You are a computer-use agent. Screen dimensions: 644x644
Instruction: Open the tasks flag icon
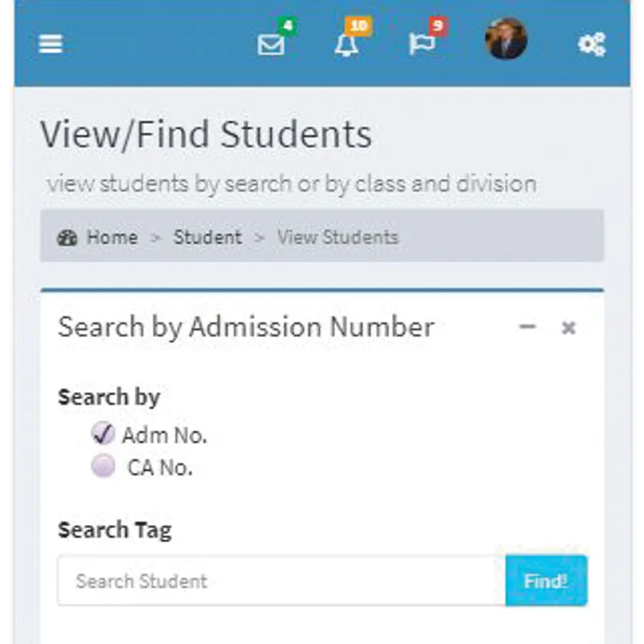click(x=421, y=44)
